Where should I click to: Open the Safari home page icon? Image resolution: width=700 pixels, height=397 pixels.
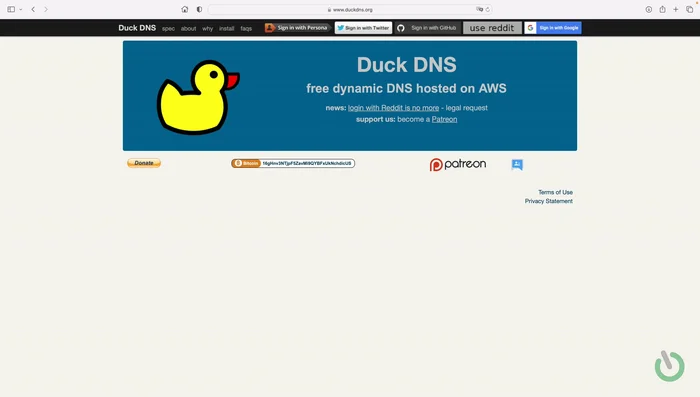point(185,9)
